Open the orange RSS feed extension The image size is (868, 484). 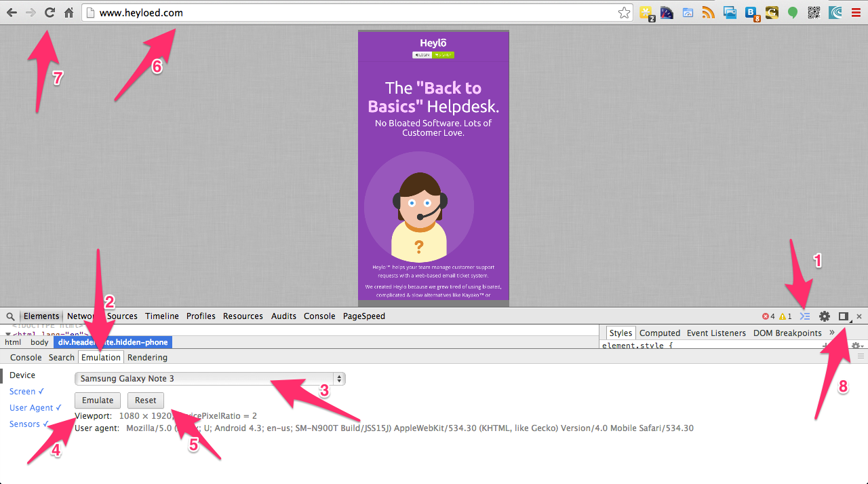709,12
